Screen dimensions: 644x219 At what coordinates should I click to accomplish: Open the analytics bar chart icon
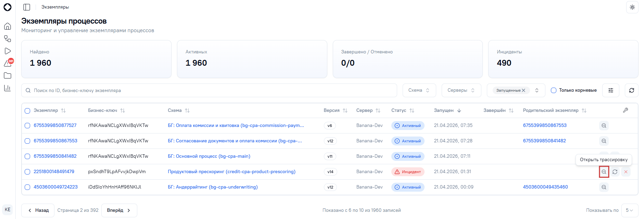pos(8,88)
